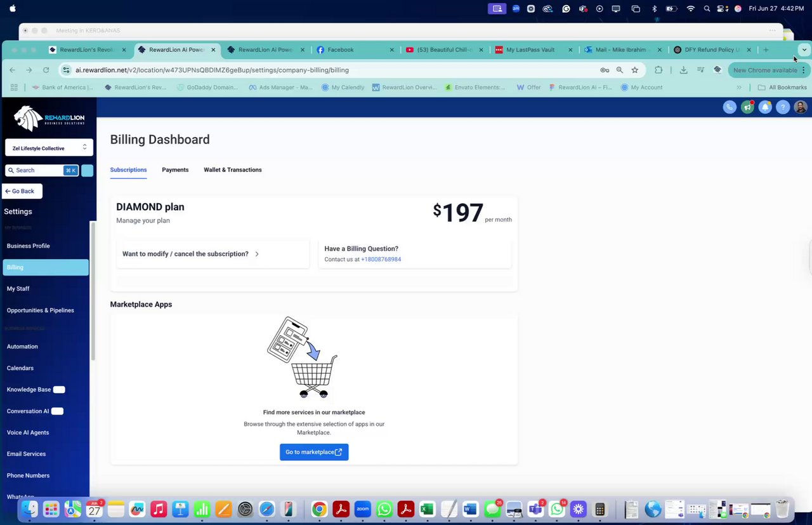Open Microsoft Teams from the dock
Viewport: 812px width, 525px height.
(535, 509)
